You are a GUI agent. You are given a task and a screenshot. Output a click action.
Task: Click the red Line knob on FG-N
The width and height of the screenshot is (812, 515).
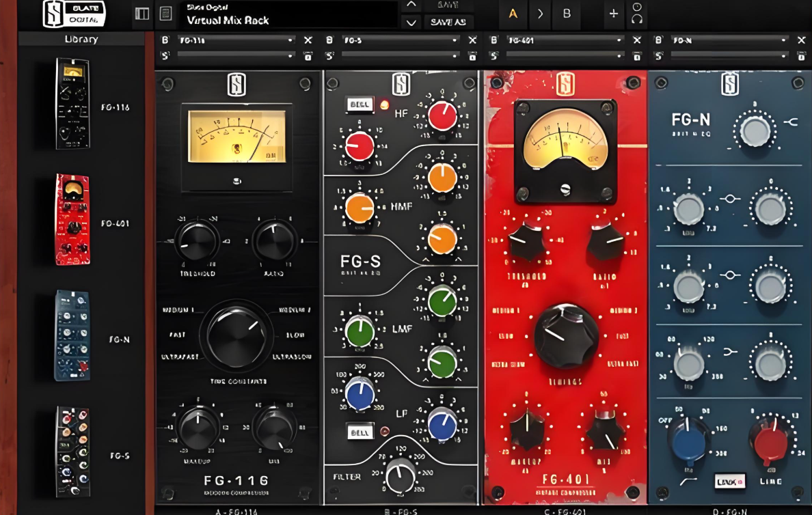[770, 441]
